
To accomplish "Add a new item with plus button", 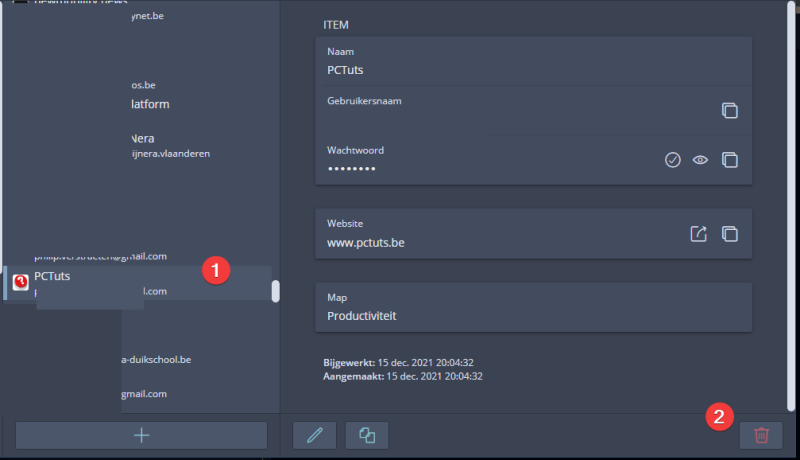I will pyautogui.click(x=141, y=436).
